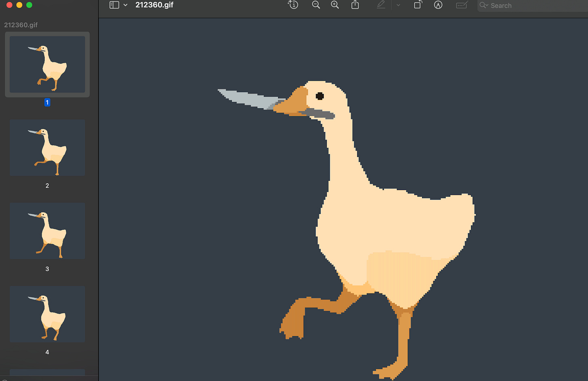
Task: Open the form filling tool
Action: (x=462, y=5)
